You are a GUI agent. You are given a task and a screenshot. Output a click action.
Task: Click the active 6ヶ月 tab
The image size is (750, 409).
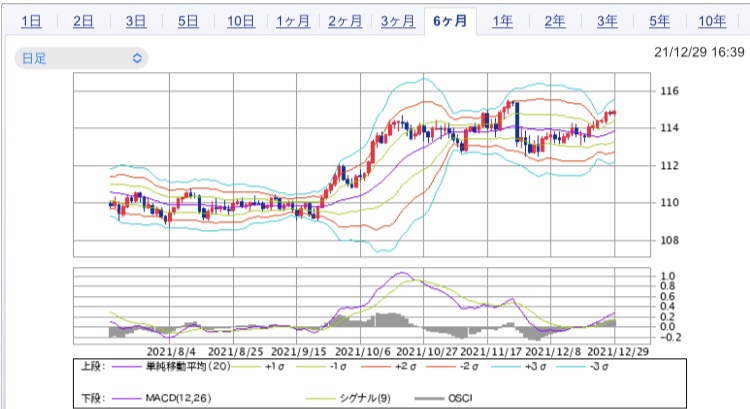coord(450,21)
